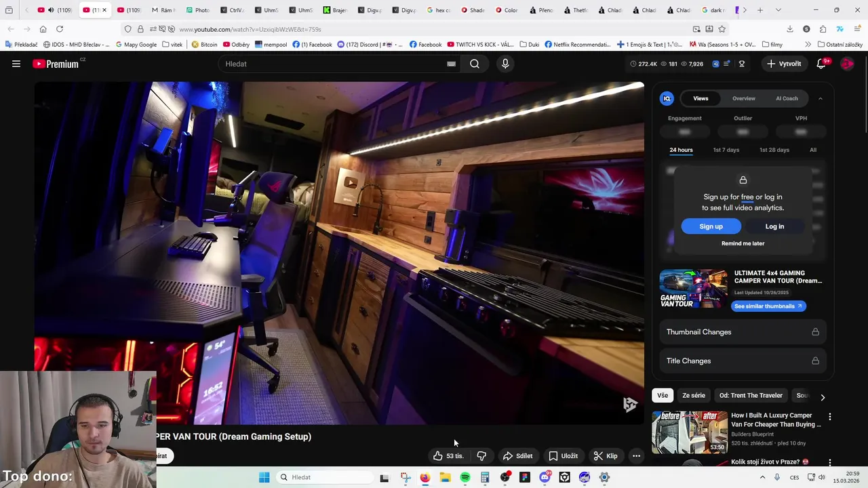
Task: Reload the page in Firefox
Action: coord(60,29)
